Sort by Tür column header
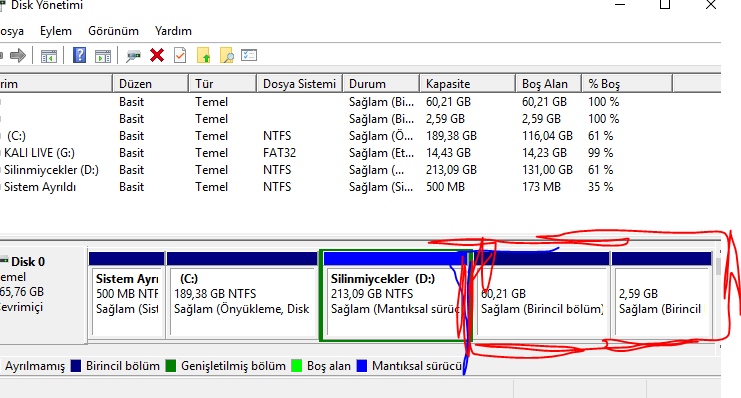 223,84
